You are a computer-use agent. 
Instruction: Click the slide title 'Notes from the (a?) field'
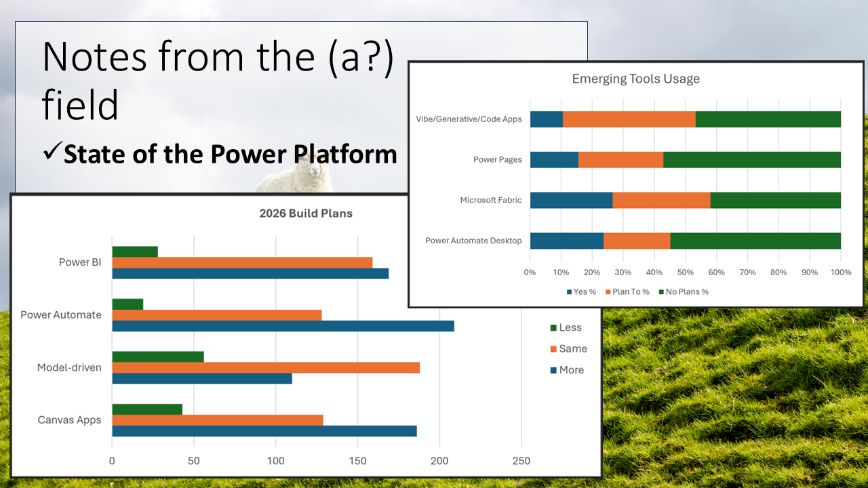(x=218, y=81)
